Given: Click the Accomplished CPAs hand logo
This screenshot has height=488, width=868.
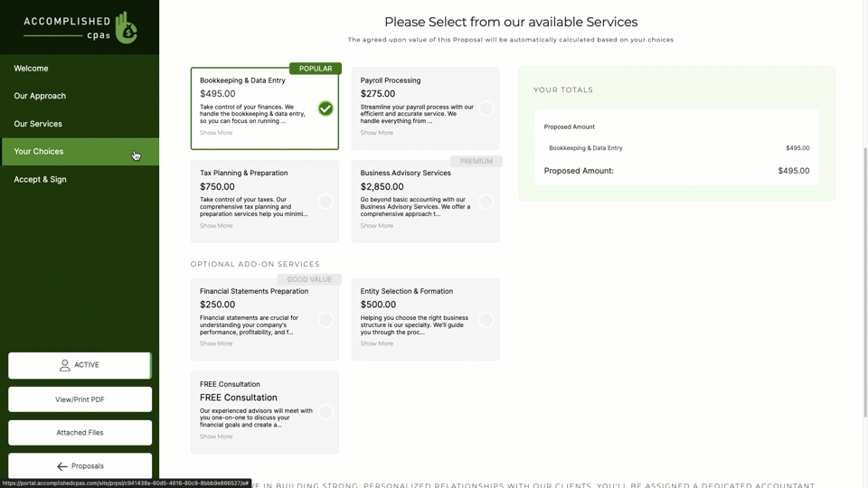Looking at the screenshot, I should click(127, 28).
